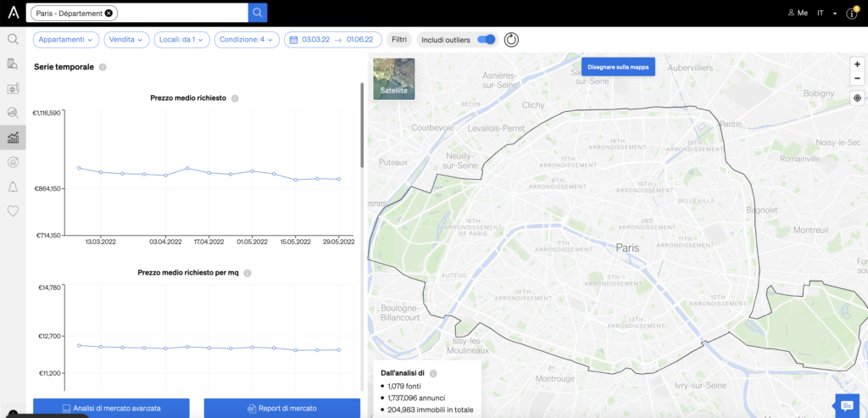Viewport: 868px width, 418px height.
Task: Click the first data point on Prezzo medio richiesto chart
Action: click(x=79, y=168)
